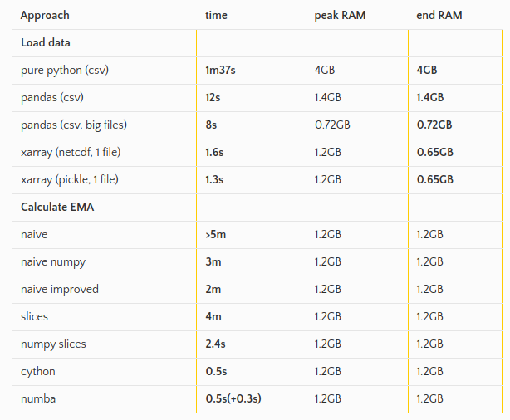Select the 'naive improved' approach cell
This screenshot has width=510, height=420.
pos(60,290)
